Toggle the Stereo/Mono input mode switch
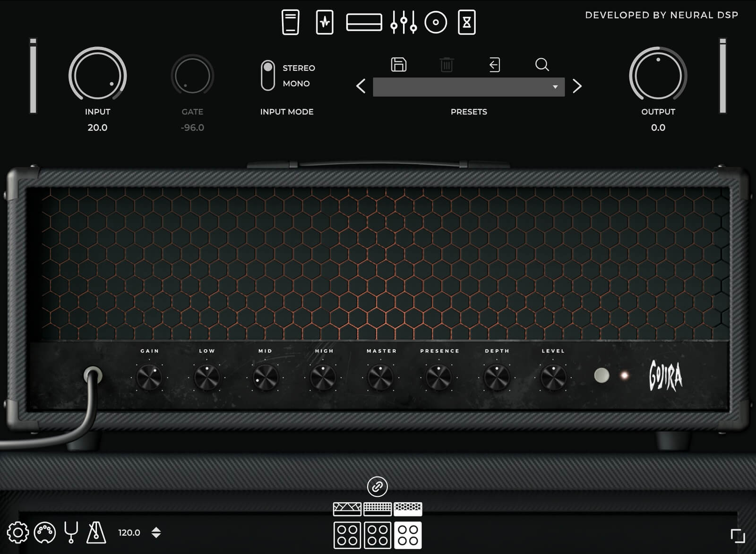The image size is (756, 554). click(x=268, y=75)
